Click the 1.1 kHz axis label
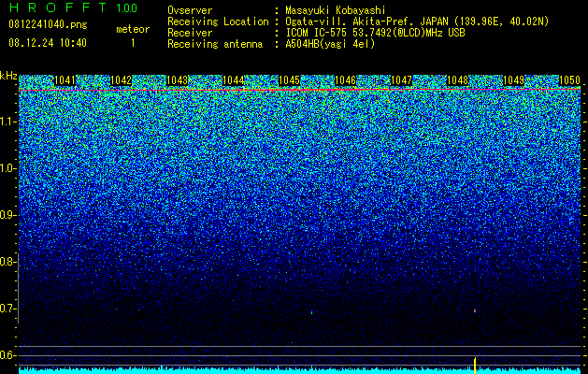The height and width of the screenshot is (374, 588). pyautogui.click(x=7, y=122)
